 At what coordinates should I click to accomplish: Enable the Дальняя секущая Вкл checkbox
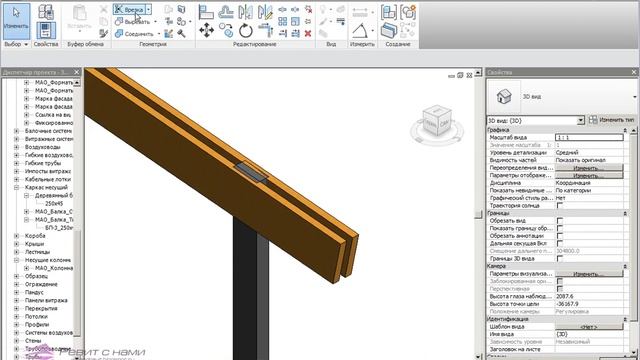click(x=560, y=243)
